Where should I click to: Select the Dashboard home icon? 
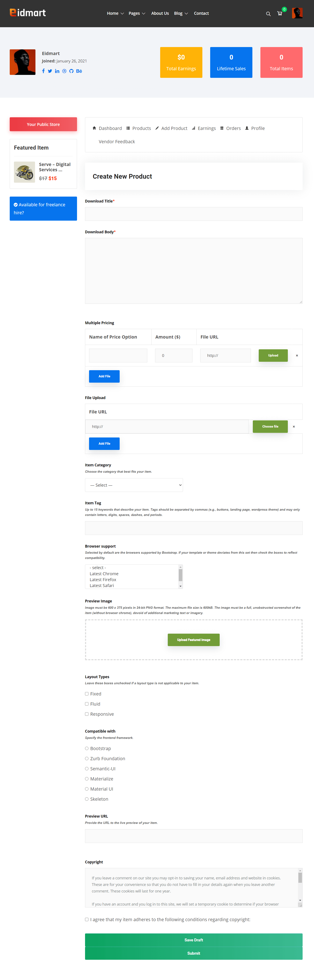click(94, 128)
